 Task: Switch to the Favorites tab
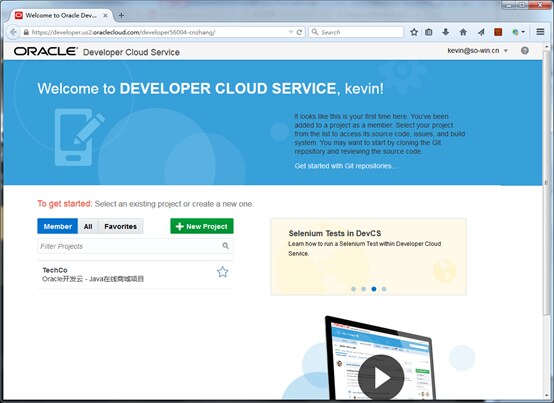click(120, 226)
